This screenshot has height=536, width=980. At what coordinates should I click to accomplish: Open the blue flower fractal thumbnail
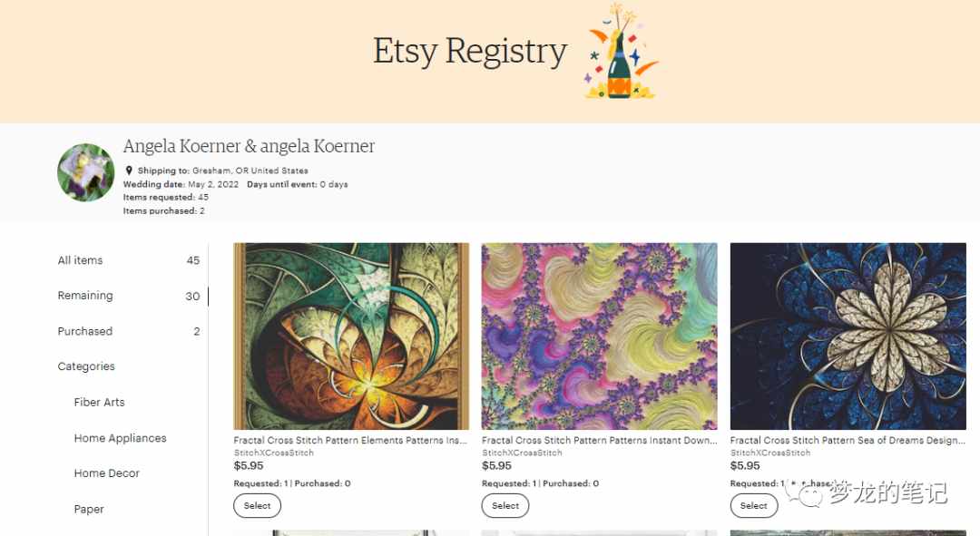(x=848, y=336)
